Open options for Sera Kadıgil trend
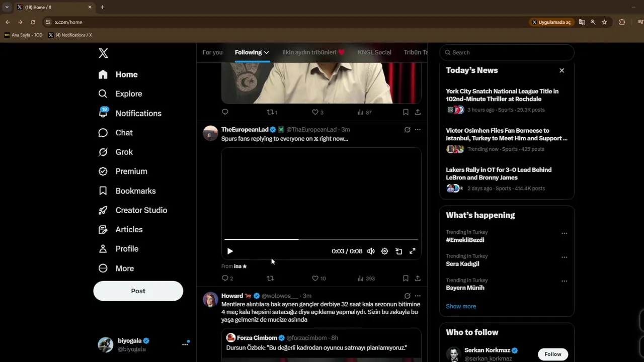The height and width of the screenshot is (362, 644). (564, 257)
